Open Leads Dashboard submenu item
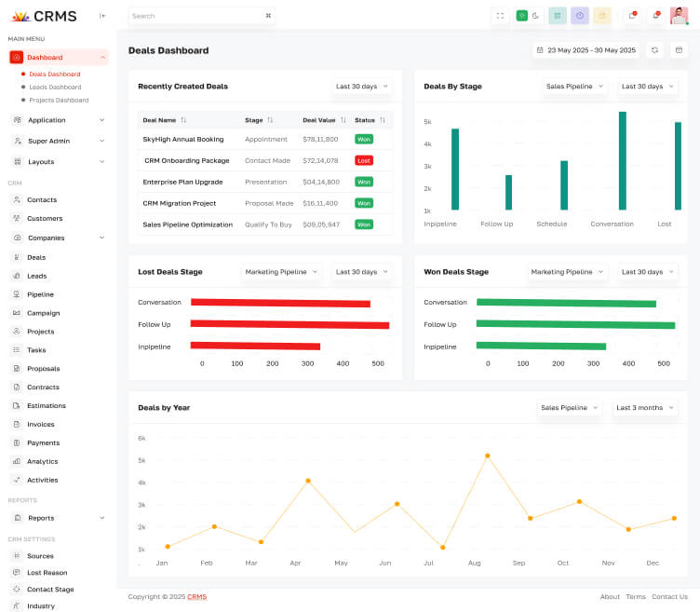 [x=55, y=88]
